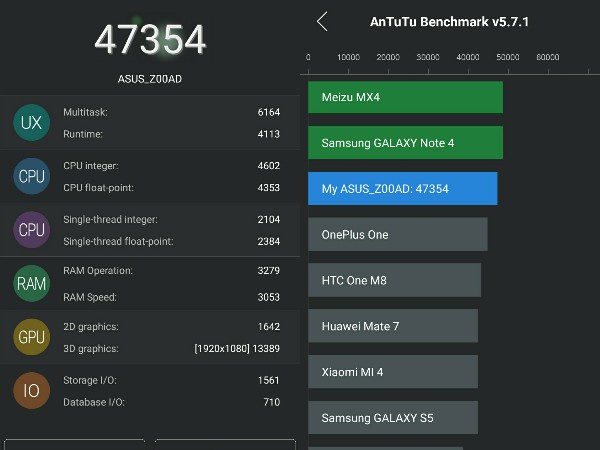
Task: Click the purple CPU icon beside Single-thread integer
Action: (31, 230)
